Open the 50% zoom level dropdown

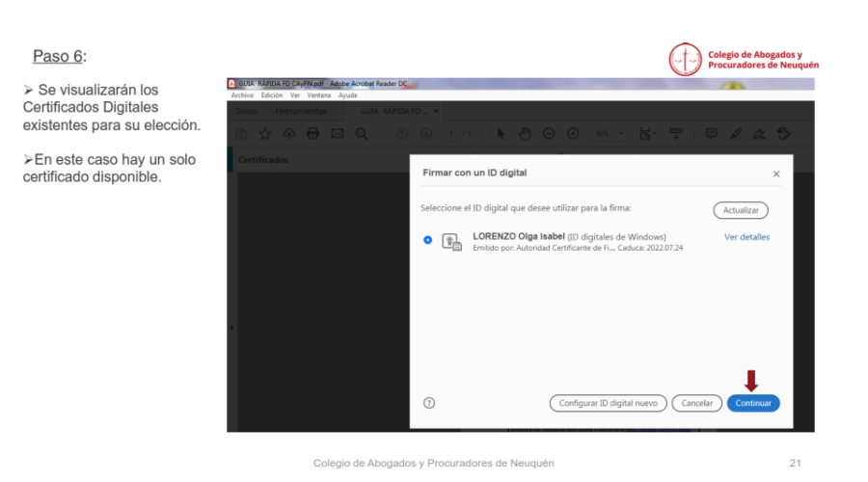610,133
